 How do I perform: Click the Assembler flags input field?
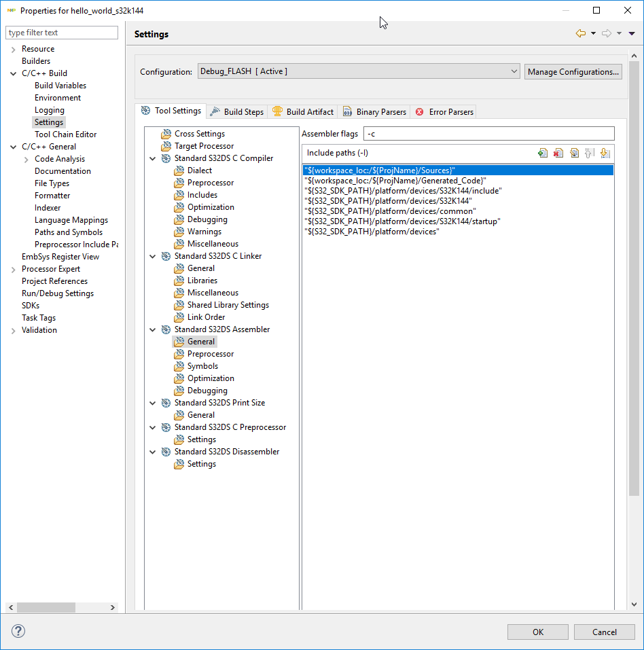(489, 134)
